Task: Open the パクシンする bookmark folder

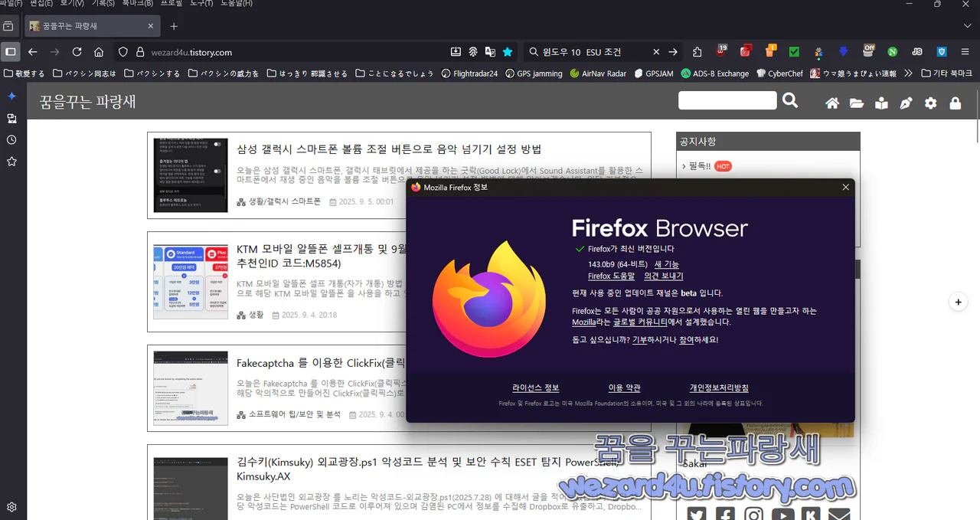Action: [152, 74]
